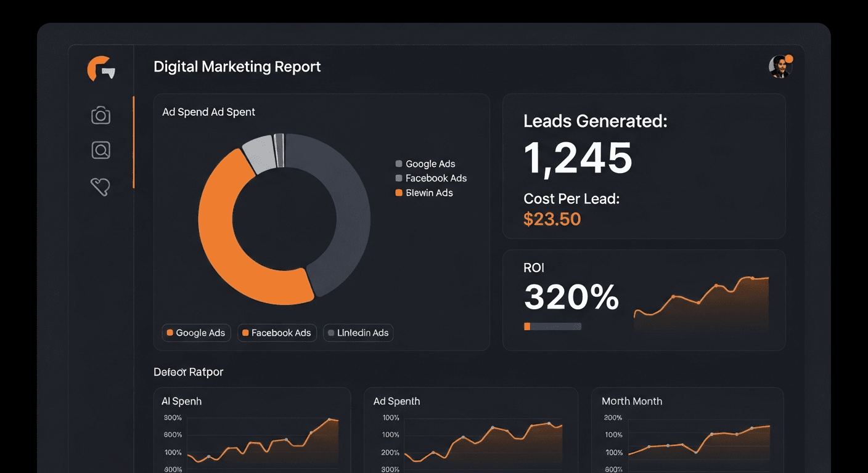Click the ROI progress bar
This screenshot has width=868, height=473.
click(x=552, y=326)
